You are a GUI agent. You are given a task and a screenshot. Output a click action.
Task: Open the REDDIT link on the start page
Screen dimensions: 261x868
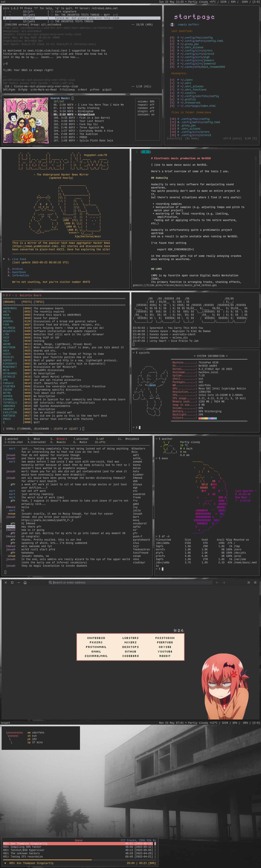pyautogui.click(x=165, y=656)
